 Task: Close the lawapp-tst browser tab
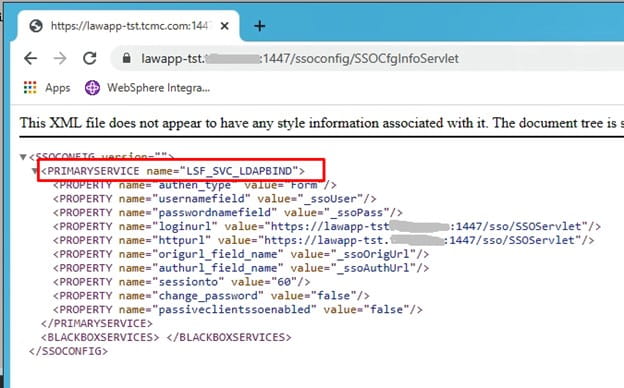224,26
